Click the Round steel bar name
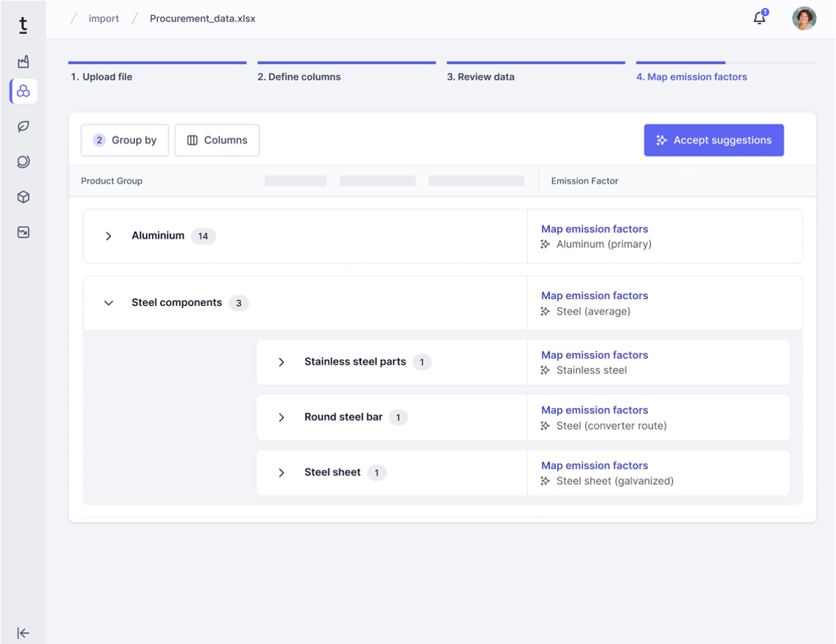This screenshot has height=644, width=836. coord(344,417)
